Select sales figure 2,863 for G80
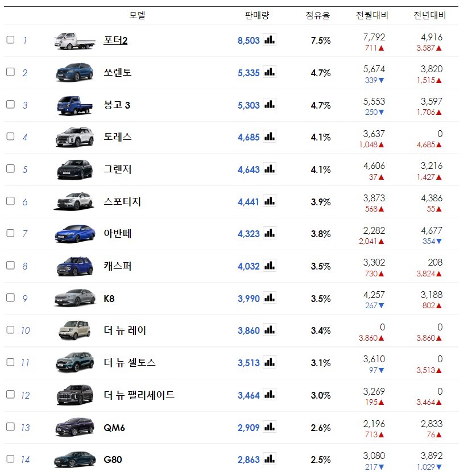This screenshot has height=472, width=476. coord(249,459)
